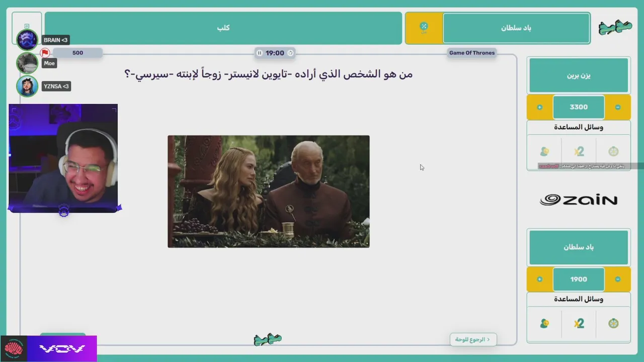644x362 pixels.
Task: Use باد سلطان's call-a-friend lifeline icon
Action: [544, 323]
